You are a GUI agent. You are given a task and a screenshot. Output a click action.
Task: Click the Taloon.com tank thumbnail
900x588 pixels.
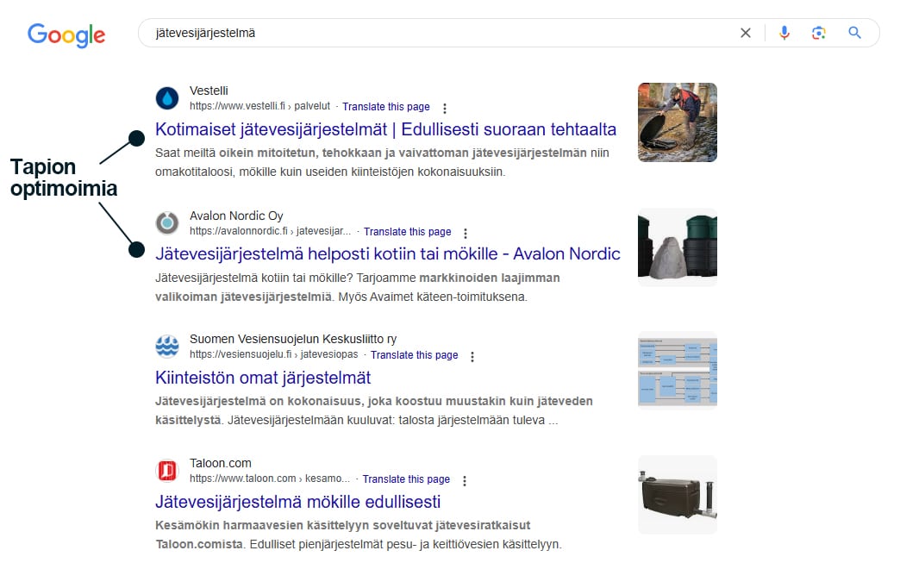[x=678, y=494]
